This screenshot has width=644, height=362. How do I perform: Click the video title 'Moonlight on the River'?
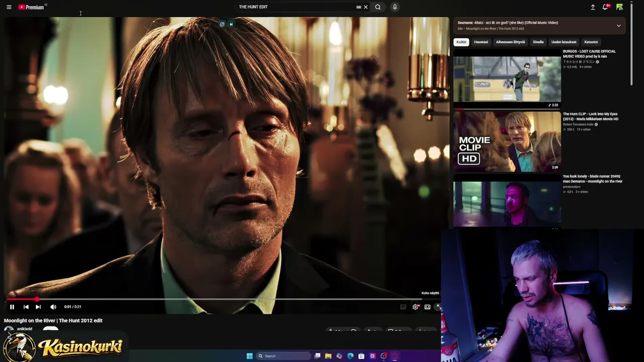pos(53,320)
